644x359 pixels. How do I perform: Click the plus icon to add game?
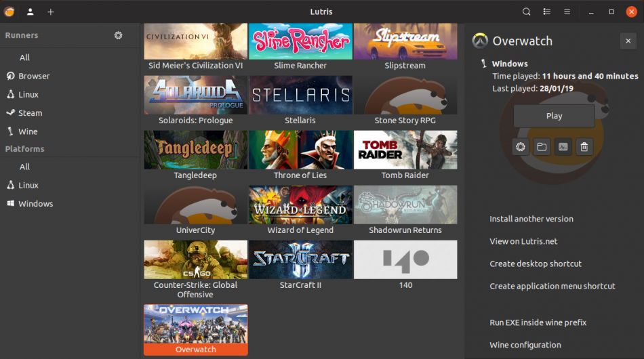(x=51, y=12)
